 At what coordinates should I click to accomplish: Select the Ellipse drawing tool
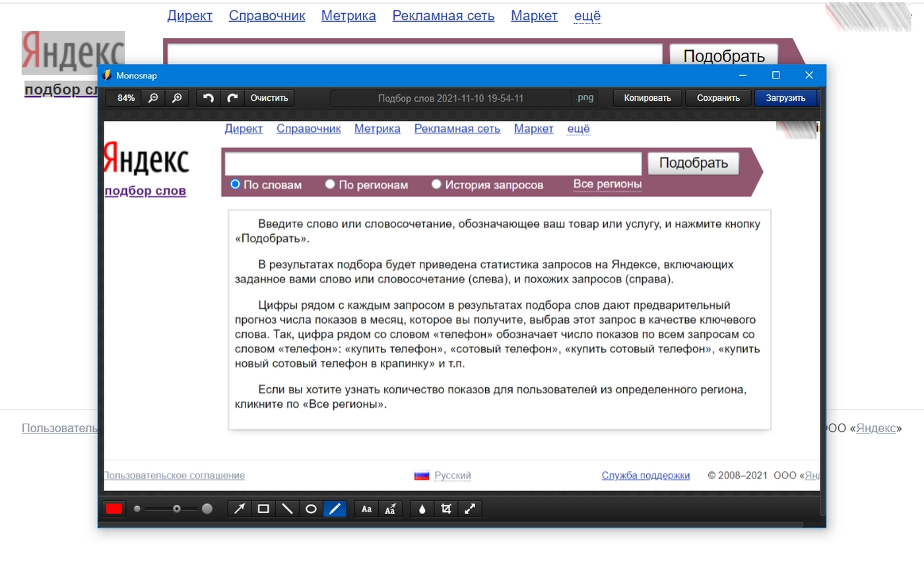click(311, 509)
